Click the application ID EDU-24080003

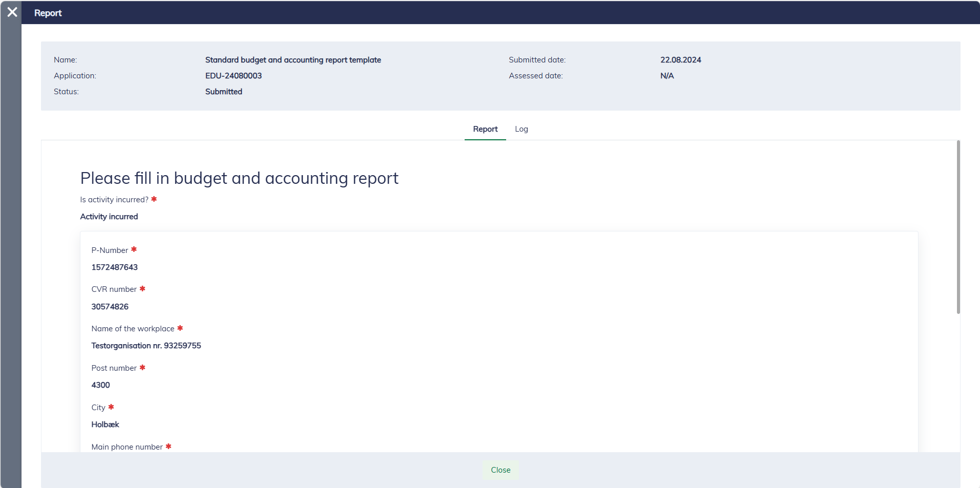[x=233, y=76]
